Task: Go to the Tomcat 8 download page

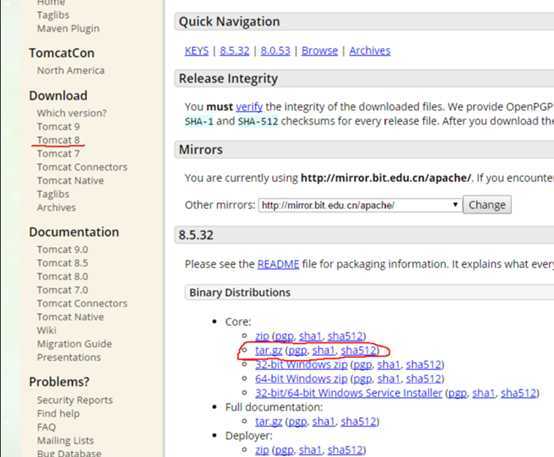Action: point(58,140)
